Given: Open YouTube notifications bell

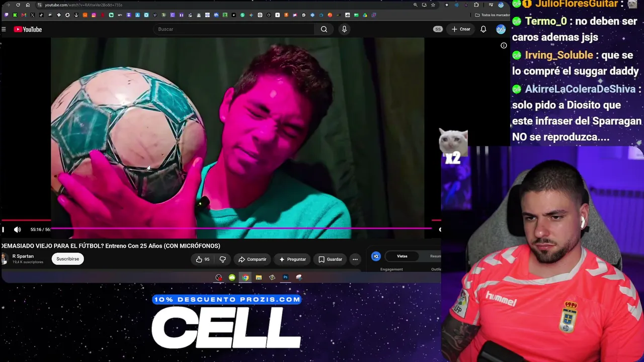Looking at the screenshot, I should tap(483, 29).
